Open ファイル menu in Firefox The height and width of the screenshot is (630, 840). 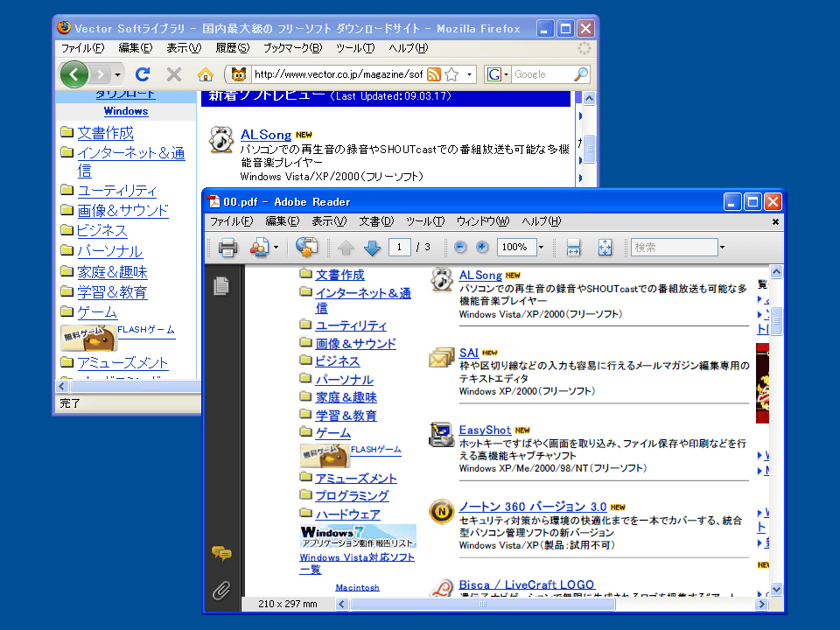coord(82,48)
